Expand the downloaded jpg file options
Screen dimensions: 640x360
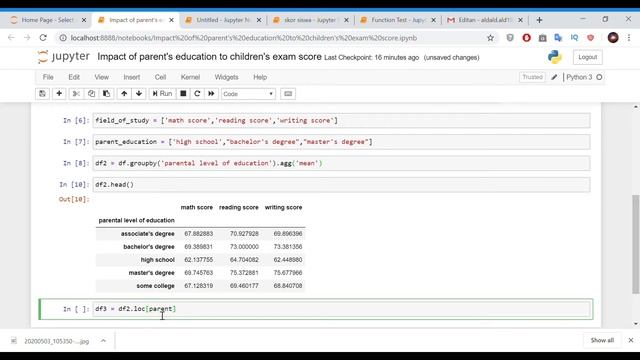pyautogui.click(x=103, y=341)
